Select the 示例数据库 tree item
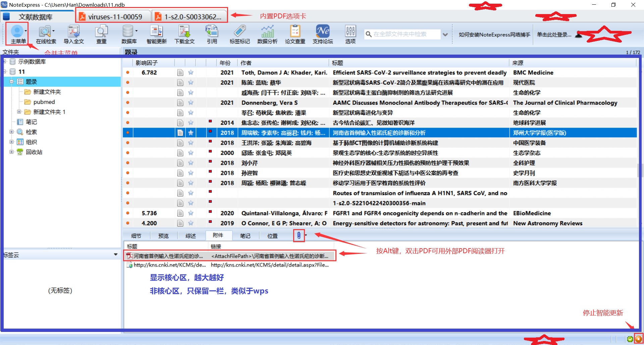Screen dimensions: 644x345 [x=32, y=62]
